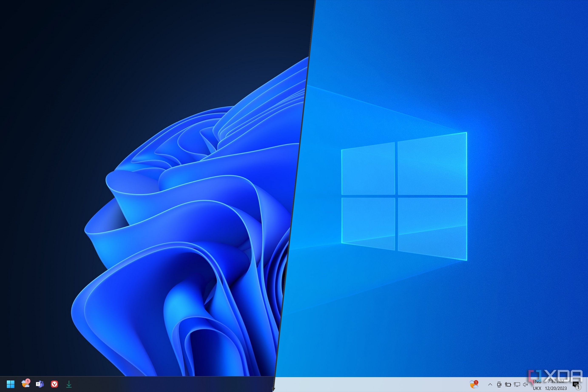The height and width of the screenshot is (392, 588).
Task: Expand the hidden system tray icons
Action: coord(490,385)
